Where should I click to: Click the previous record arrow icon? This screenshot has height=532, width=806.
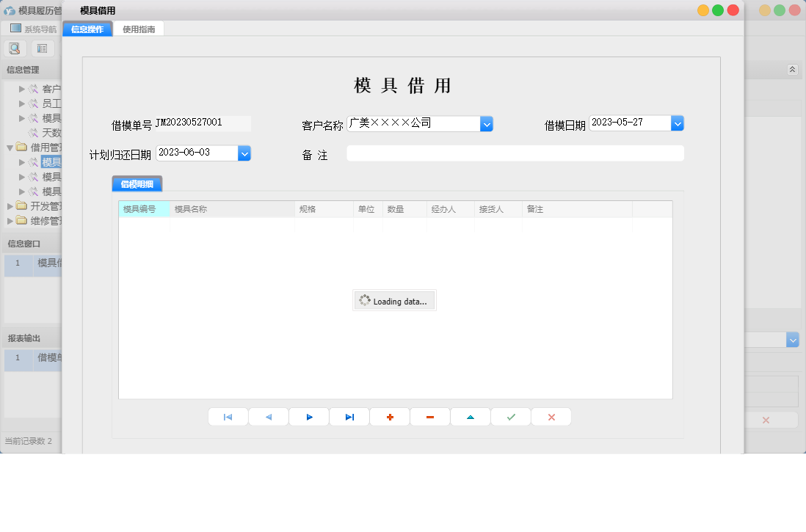(269, 416)
